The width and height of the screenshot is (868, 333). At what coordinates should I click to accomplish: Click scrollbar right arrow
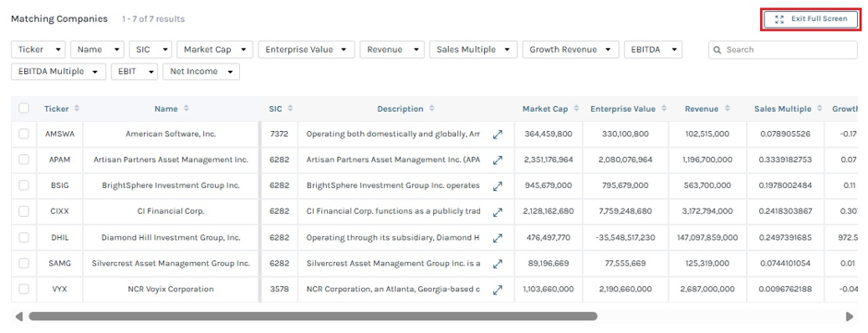click(x=850, y=316)
